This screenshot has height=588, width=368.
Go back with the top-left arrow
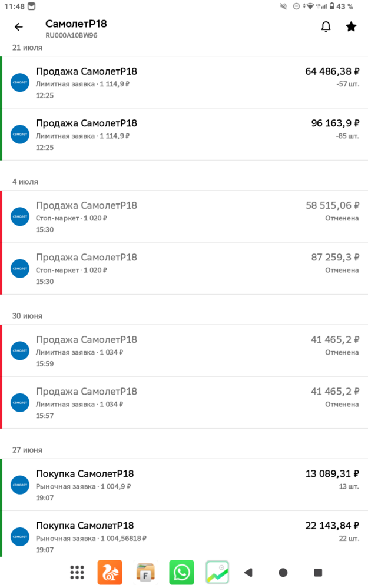pos(18,26)
